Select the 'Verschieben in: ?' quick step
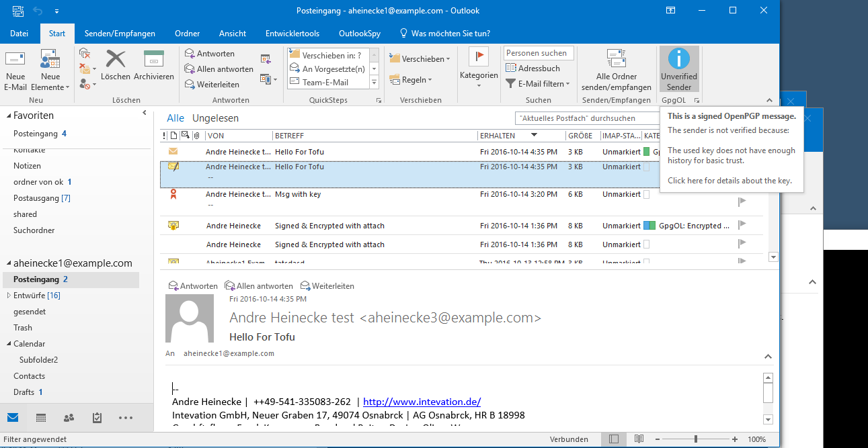The height and width of the screenshot is (448, 868). [327, 55]
